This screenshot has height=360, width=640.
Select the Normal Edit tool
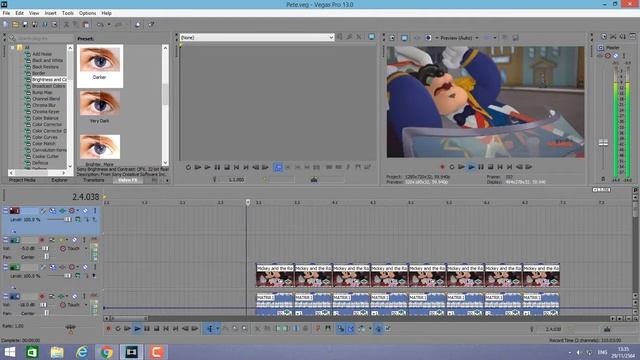[x=209, y=329]
